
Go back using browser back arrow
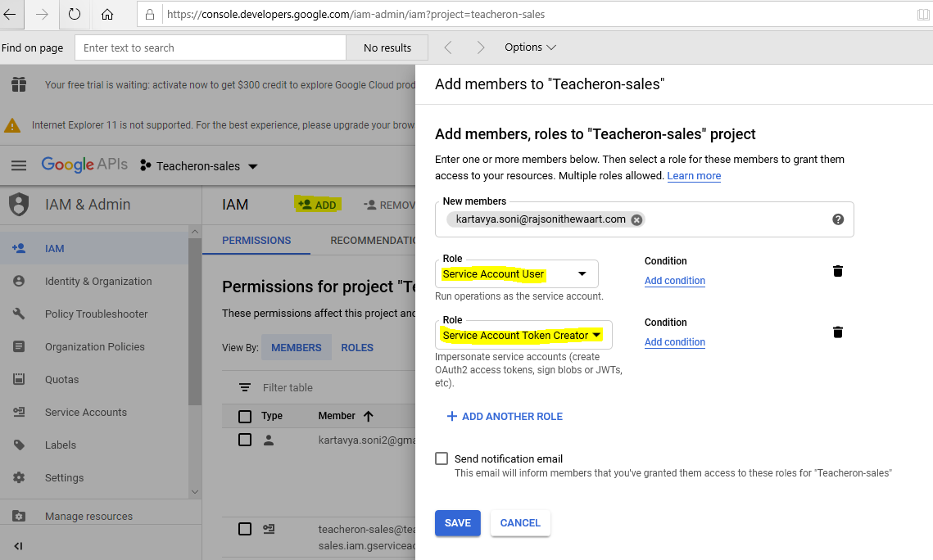[x=10, y=14]
